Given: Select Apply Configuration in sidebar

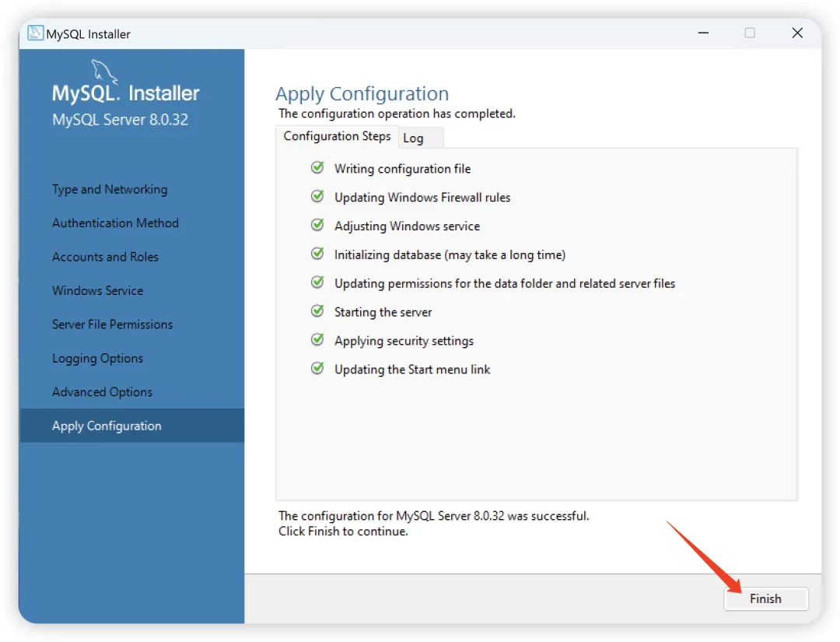Looking at the screenshot, I should point(131,426).
